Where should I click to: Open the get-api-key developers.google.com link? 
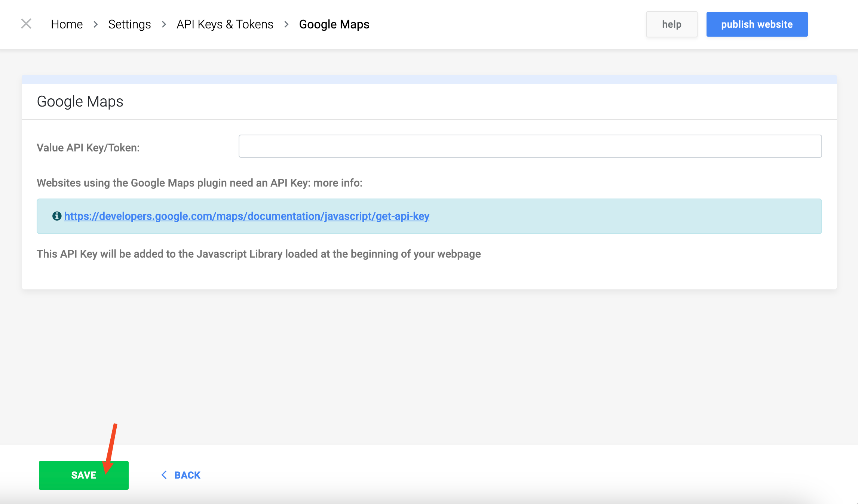click(246, 216)
